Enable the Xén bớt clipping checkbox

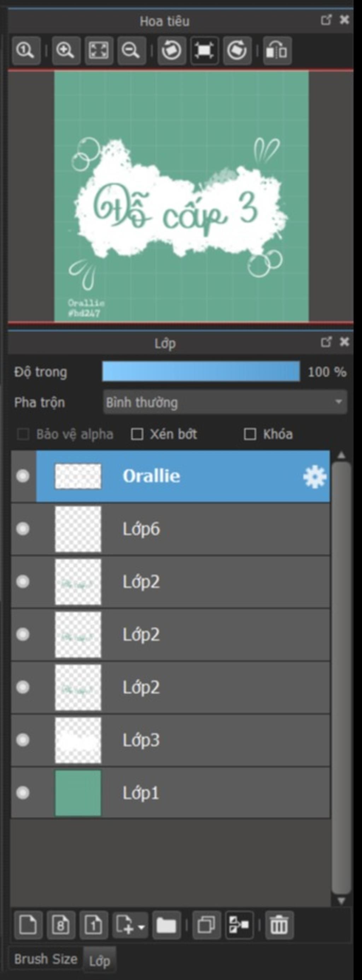click(x=137, y=434)
